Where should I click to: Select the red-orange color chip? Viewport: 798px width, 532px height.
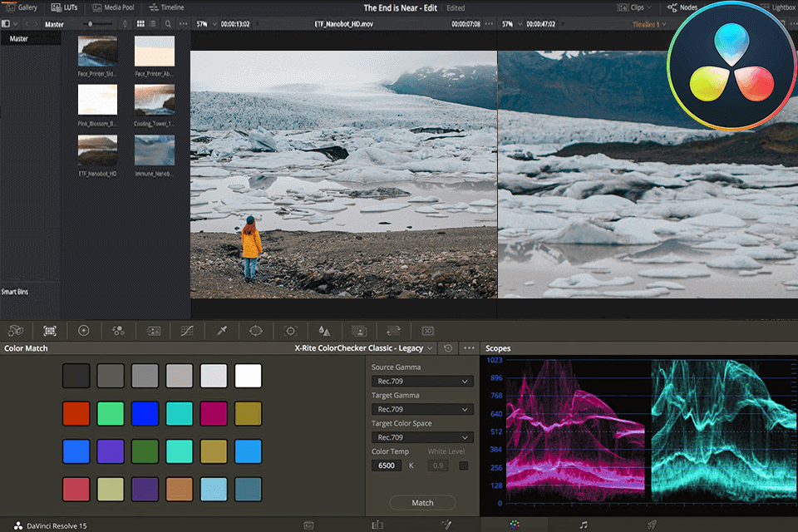point(76,413)
